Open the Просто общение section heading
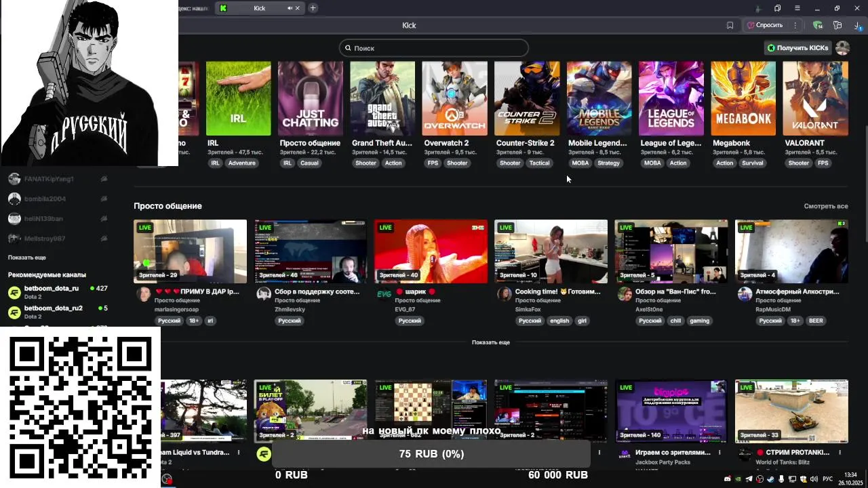Viewport: 868px width, 488px height. [167, 206]
